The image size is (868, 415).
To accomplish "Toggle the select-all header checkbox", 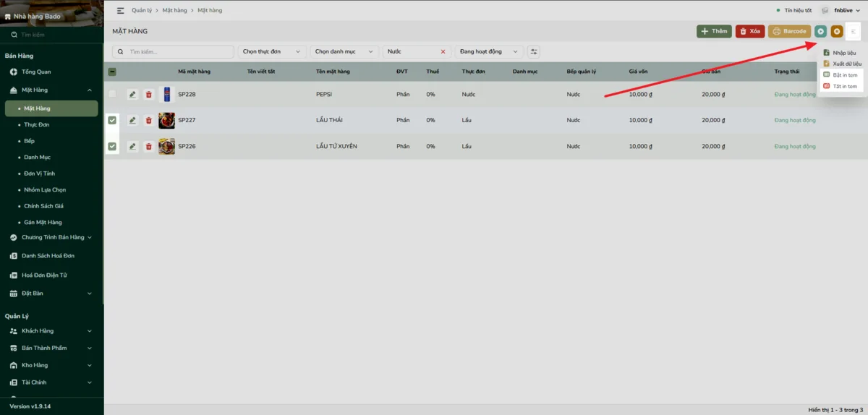I will (x=112, y=72).
